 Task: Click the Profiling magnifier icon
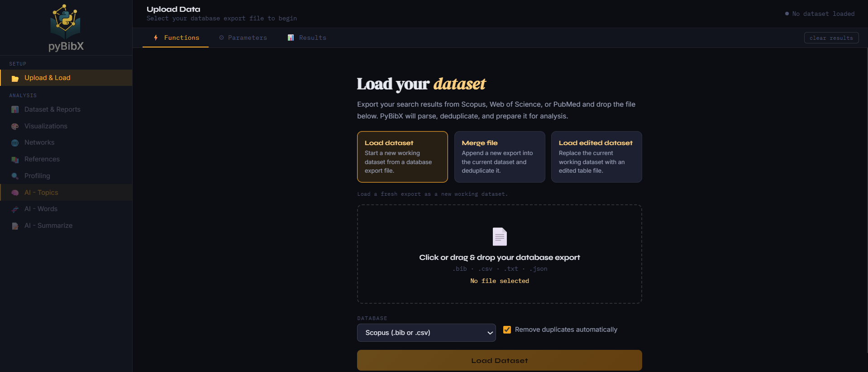click(x=15, y=176)
